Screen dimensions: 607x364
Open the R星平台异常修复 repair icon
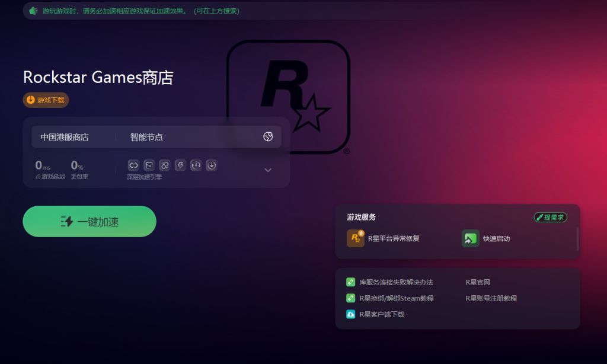356,238
